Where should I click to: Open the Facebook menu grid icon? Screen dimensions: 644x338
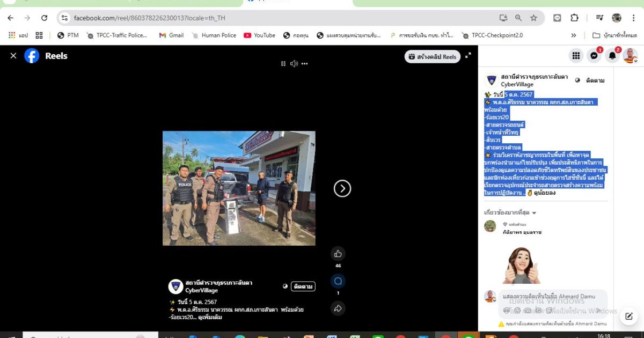[x=576, y=56]
